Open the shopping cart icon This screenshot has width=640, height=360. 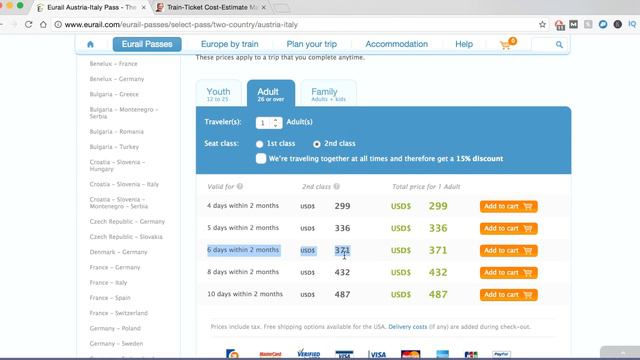click(x=507, y=44)
